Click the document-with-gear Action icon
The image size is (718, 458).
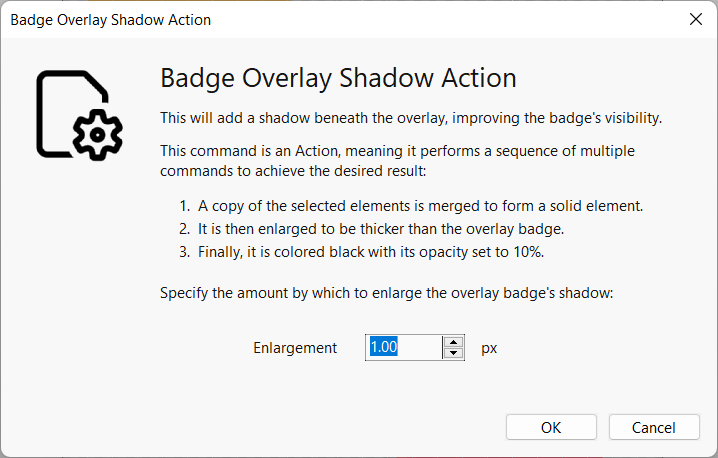pyautogui.click(x=78, y=113)
